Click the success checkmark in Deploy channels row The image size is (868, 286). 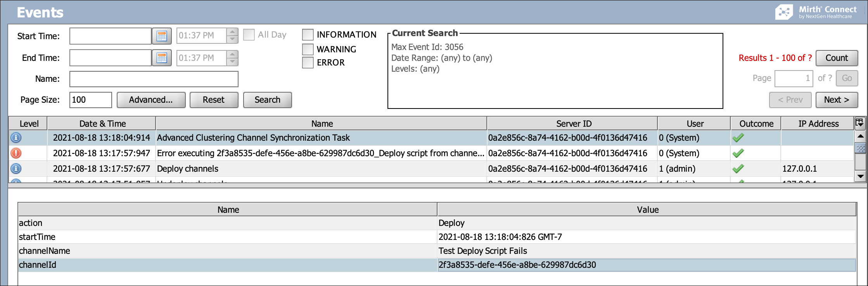[x=738, y=169]
